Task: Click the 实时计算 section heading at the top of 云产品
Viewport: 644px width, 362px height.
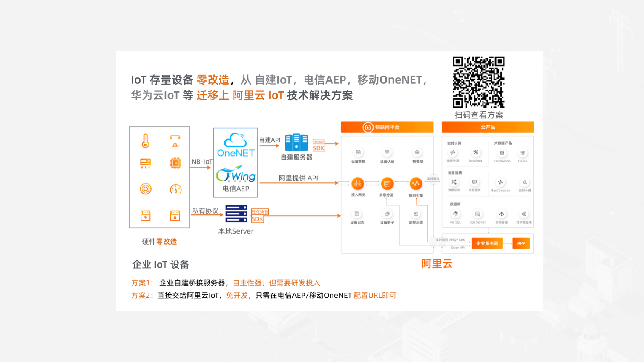Action: (x=454, y=143)
